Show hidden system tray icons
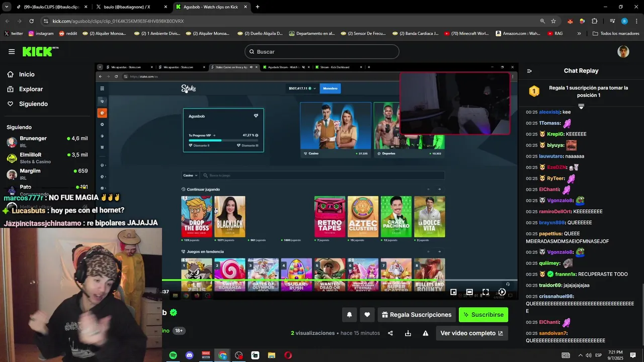Screen dimensions: 644x362 tap(580, 355)
